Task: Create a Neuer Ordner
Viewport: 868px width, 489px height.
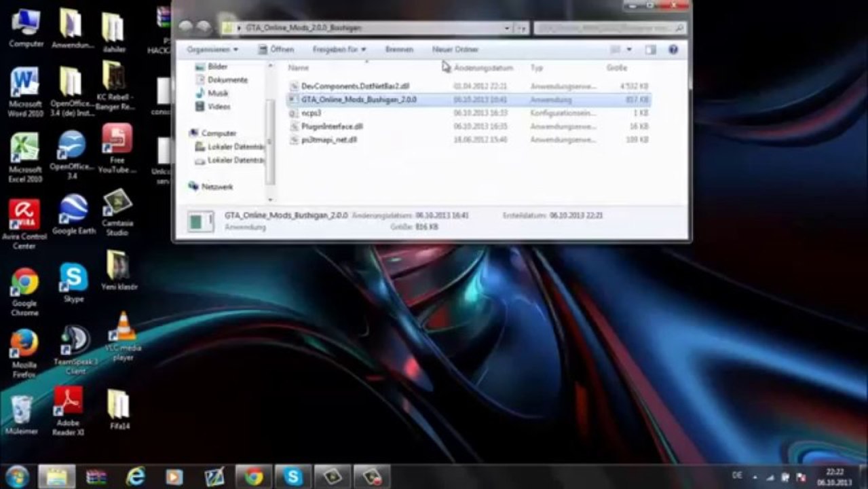Action: tap(455, 50)
